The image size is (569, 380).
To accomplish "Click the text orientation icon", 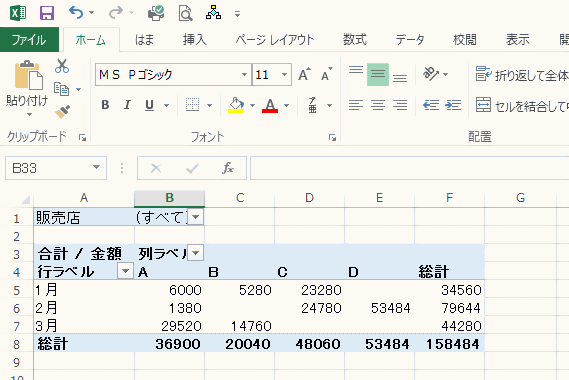I will tap(431, 74).
